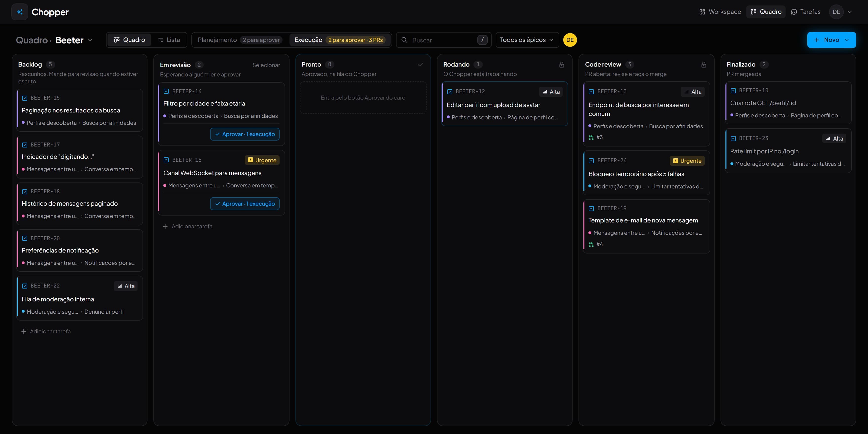The width and height of the screenshot is (868, 434).
Task: Switch to Lista view
Action: click(x=169, y=40)
